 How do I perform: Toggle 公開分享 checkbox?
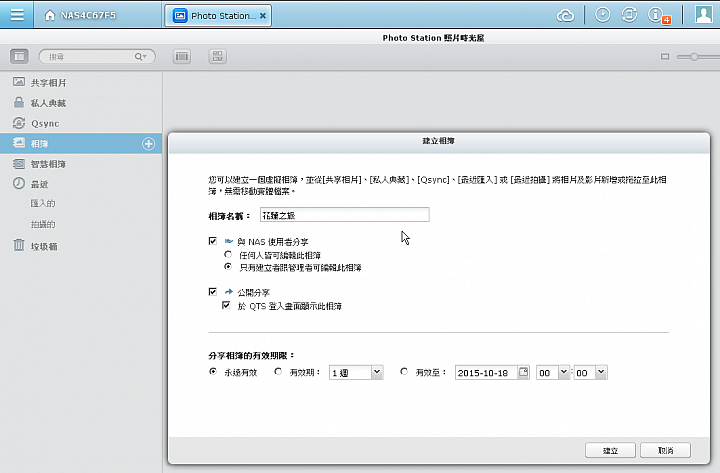click(213, 292)
